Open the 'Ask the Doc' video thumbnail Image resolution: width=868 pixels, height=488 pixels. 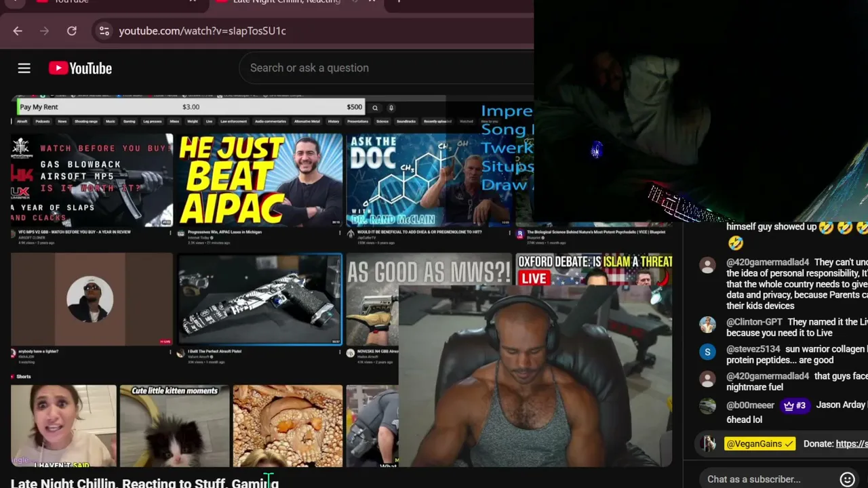430,180
